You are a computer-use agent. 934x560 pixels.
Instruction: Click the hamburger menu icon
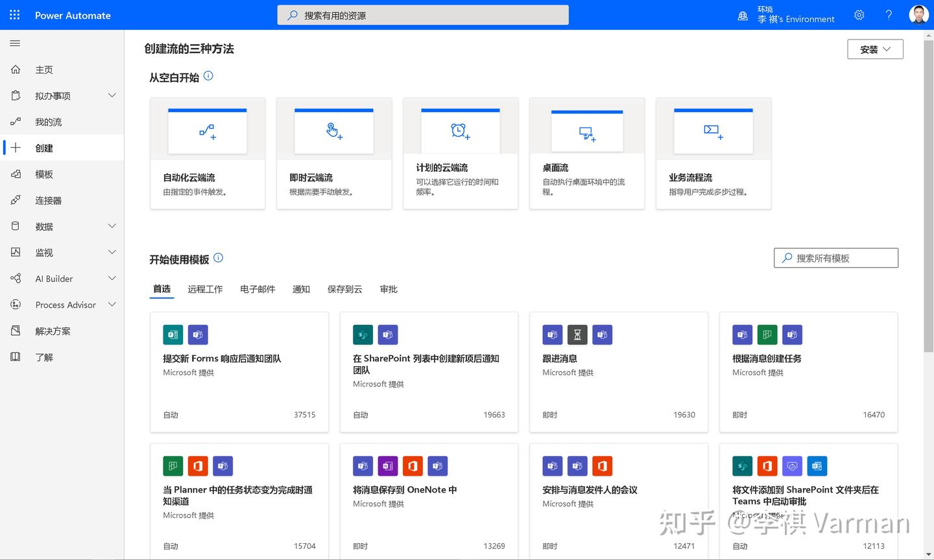(14, 43)
